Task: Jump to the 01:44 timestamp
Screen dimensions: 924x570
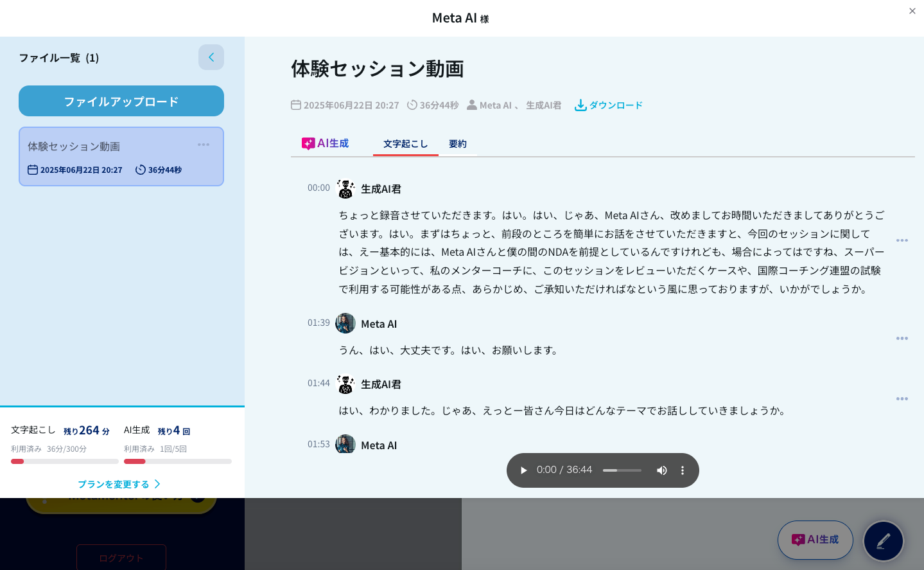Action: (x=318, y=383)
